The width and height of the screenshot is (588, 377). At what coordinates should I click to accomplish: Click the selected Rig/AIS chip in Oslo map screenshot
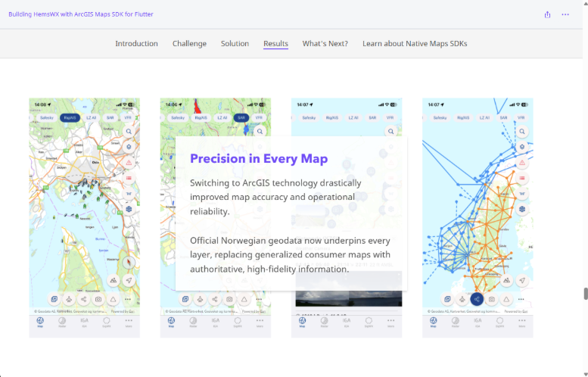pyautogui.click(x=70, y=118)
